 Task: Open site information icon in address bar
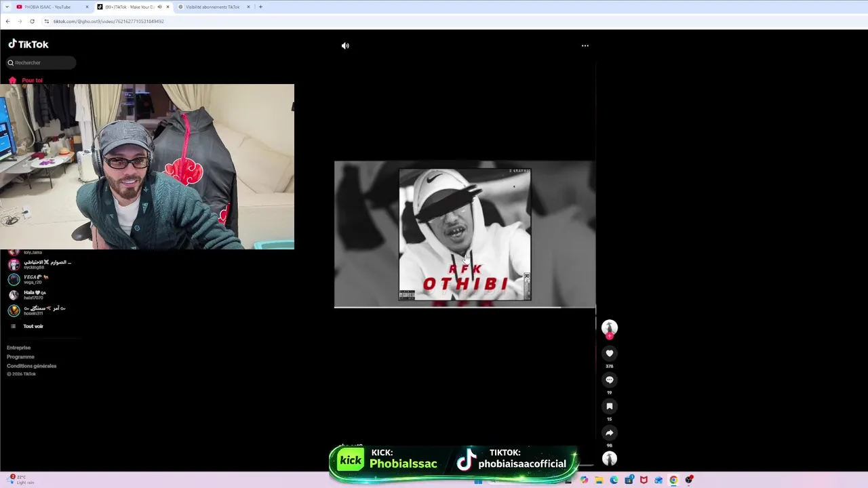46,21
